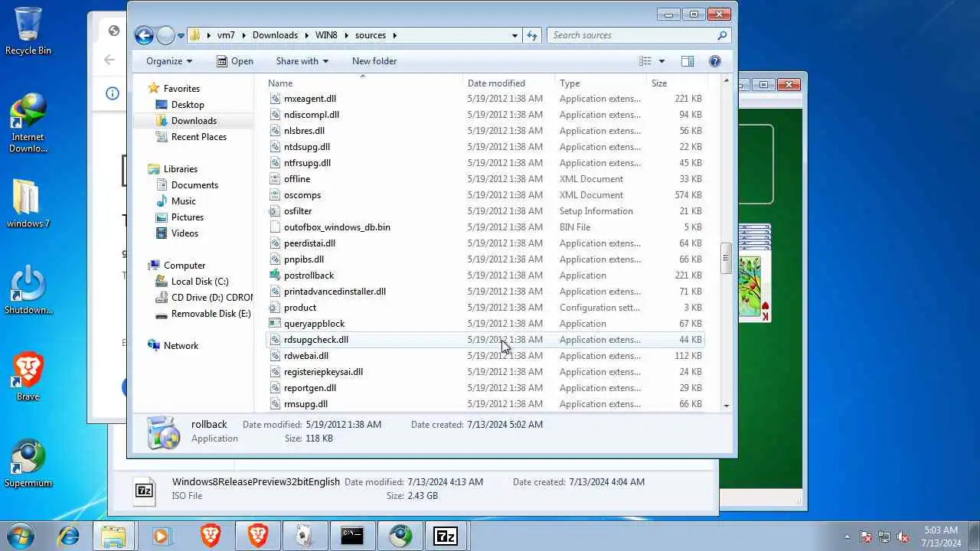Viewport: 980px width, 551px height.
Task: Click the file list scrollbar thumb
Action: pos(726,258)
